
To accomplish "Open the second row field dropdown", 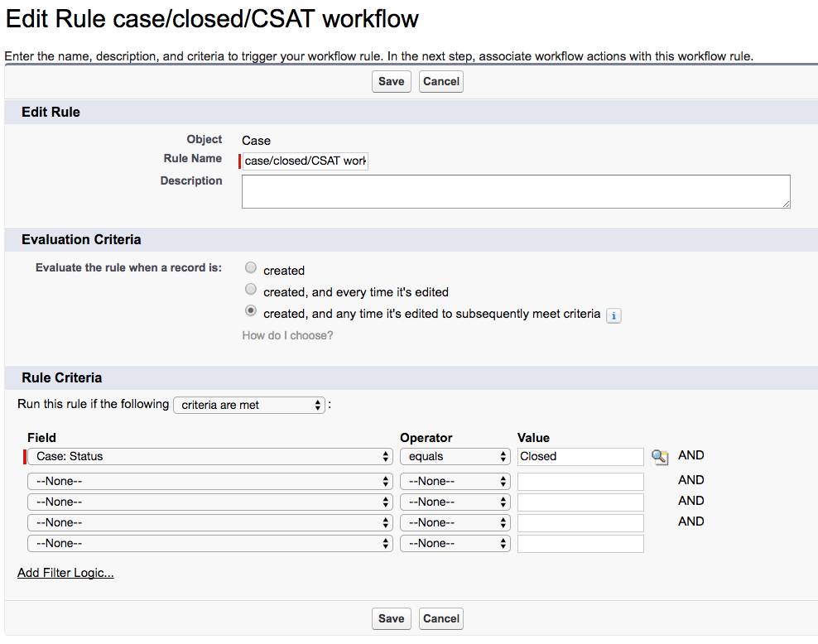I will click(209, 481).
